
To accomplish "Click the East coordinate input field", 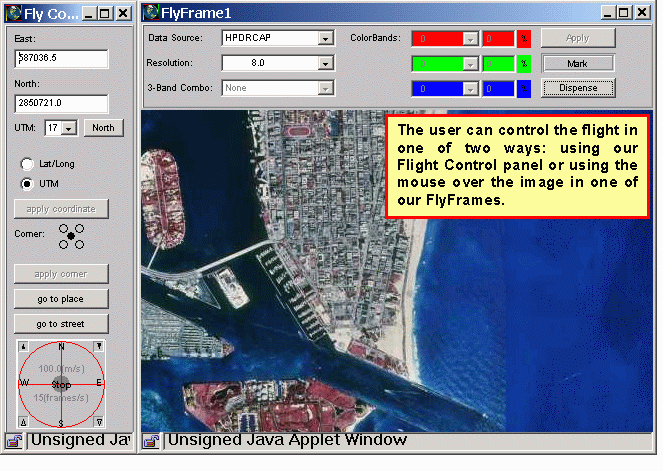I will tap(61, 59).
